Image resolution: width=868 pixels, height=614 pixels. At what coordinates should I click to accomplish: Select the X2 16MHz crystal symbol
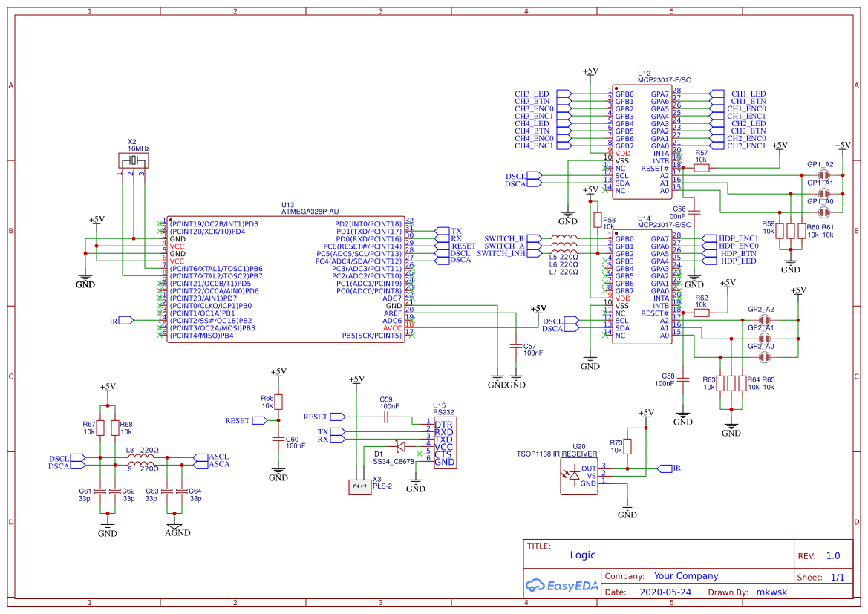(134, 160)
